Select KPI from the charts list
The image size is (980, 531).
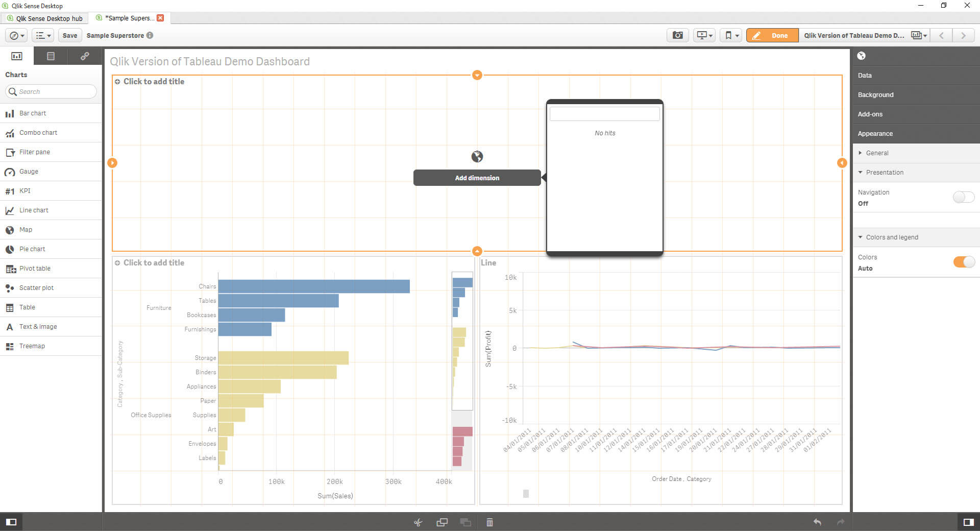click(51, 191)
